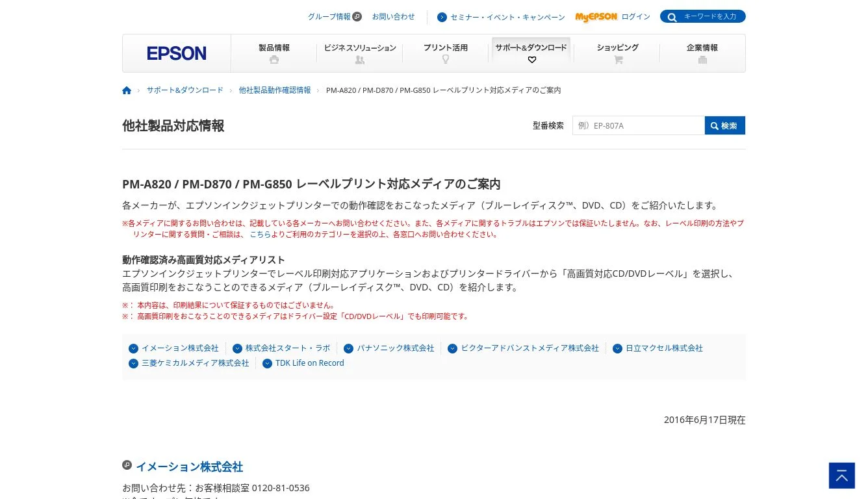Click the building icon under 企業情報
Viewport: 868px width, 499px height.
coord(702,60)
